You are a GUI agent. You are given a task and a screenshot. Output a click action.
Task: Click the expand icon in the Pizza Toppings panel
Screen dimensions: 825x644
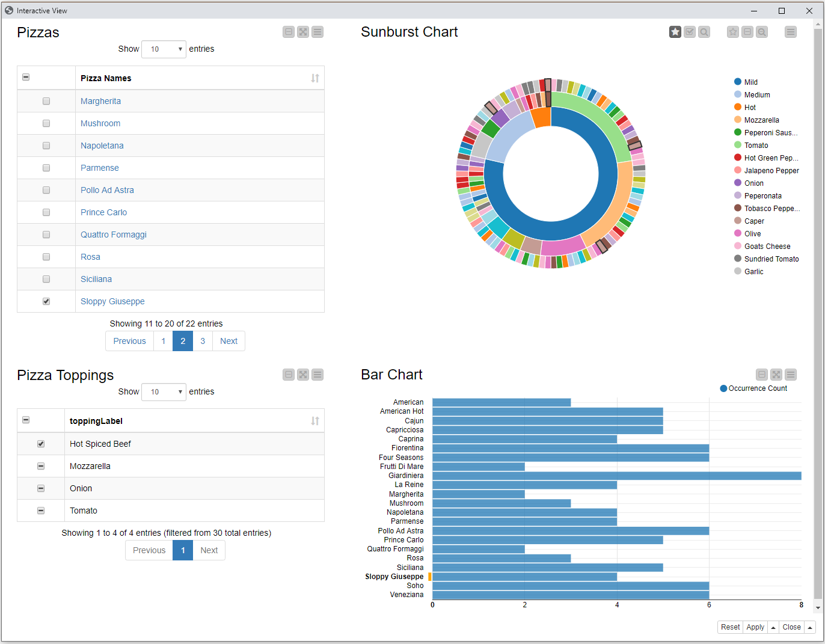click(x=303, y=375)
